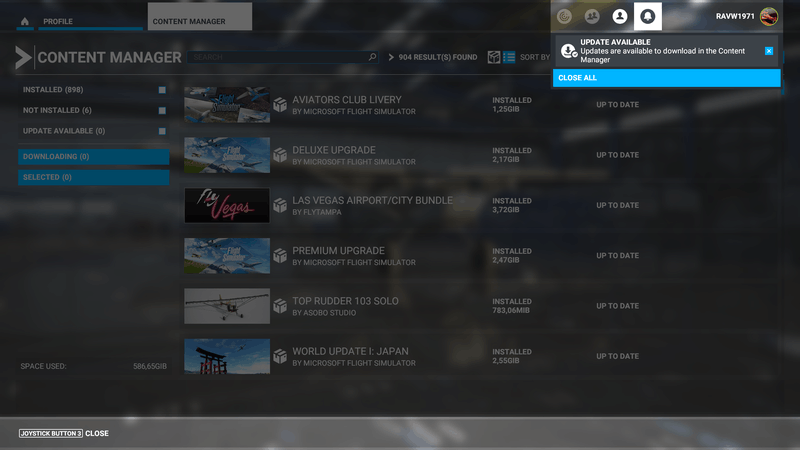Toggle the notifications bell icon

(647, 16)
